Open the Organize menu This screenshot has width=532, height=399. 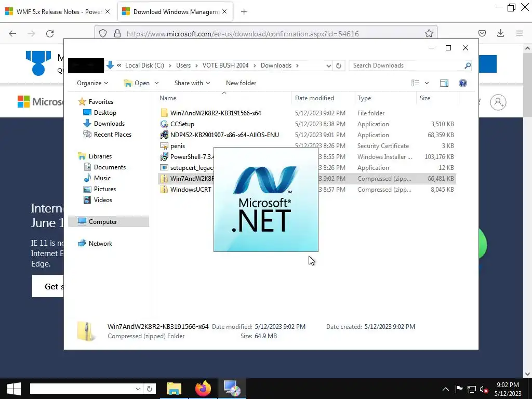[92, 83]
